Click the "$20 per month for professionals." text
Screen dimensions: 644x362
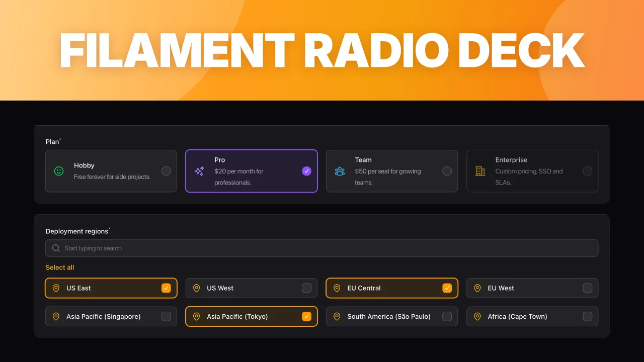pos(239,177)
